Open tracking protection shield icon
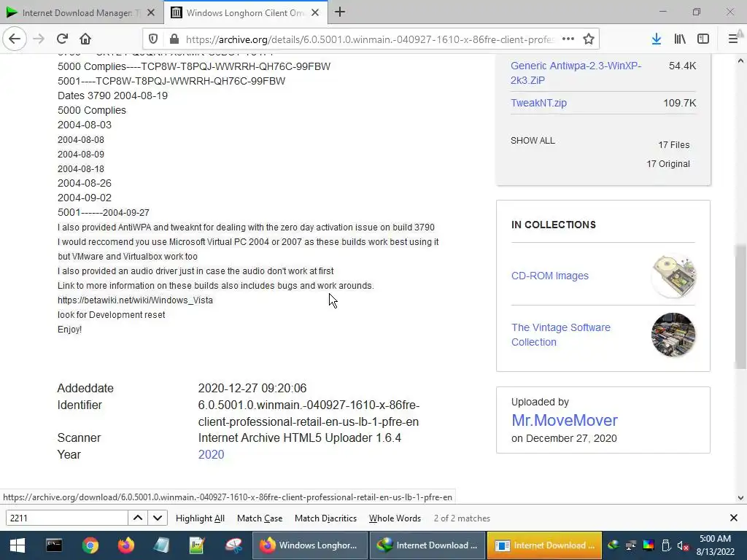 pos(153,39)
